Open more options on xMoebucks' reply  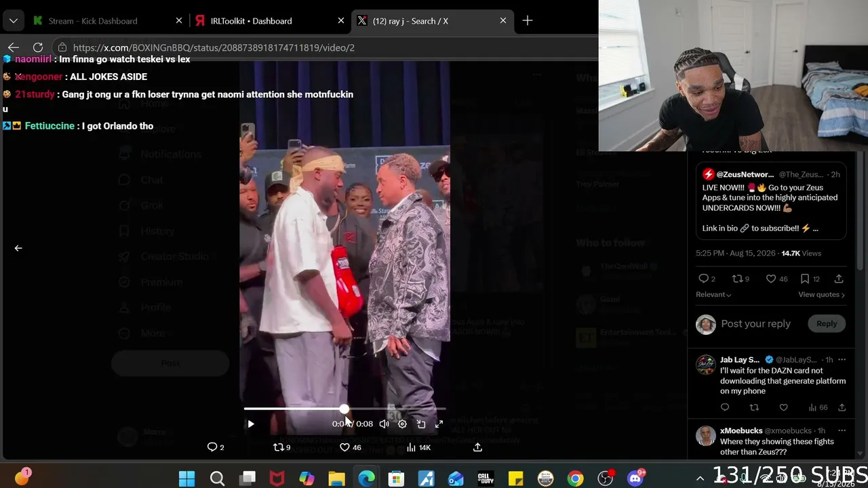[x=842, y=431]
